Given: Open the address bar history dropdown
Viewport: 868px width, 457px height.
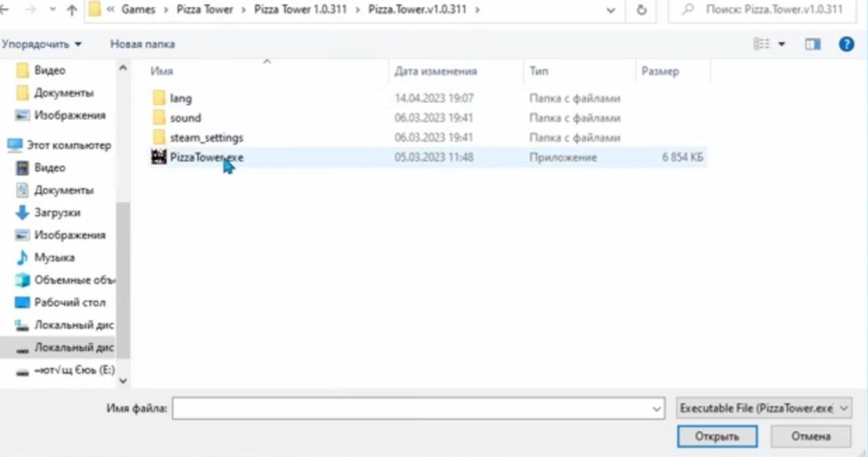Looking at the screenshot, I should [610, 11].
